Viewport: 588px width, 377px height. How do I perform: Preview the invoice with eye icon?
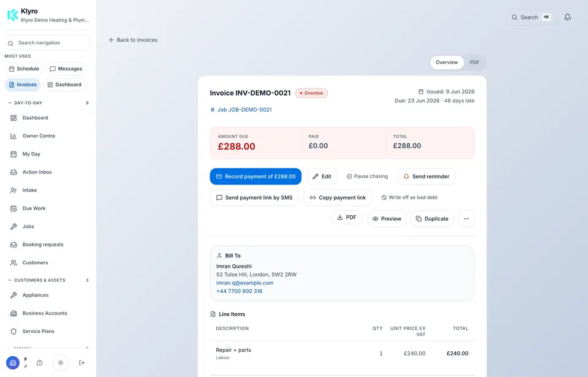tap(386, 219)
